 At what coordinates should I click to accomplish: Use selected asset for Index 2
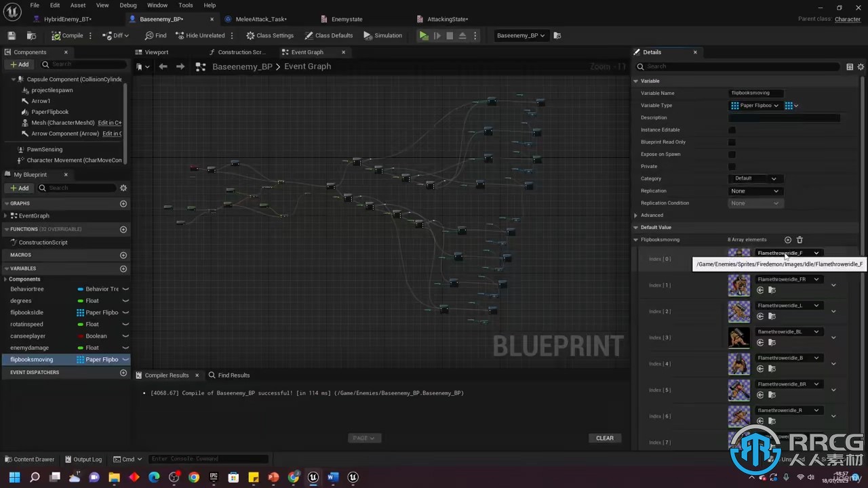pos(760,317)
